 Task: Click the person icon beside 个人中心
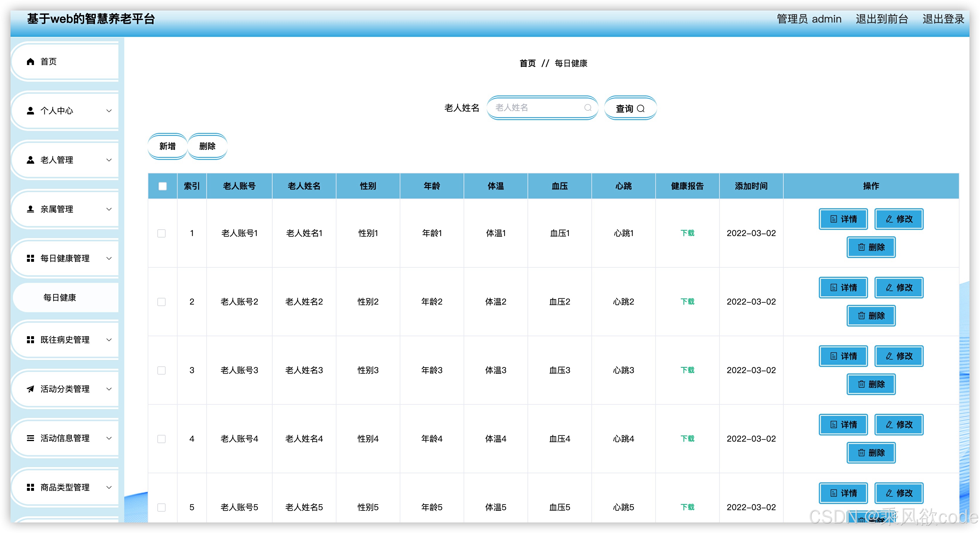tap(30, 111)
